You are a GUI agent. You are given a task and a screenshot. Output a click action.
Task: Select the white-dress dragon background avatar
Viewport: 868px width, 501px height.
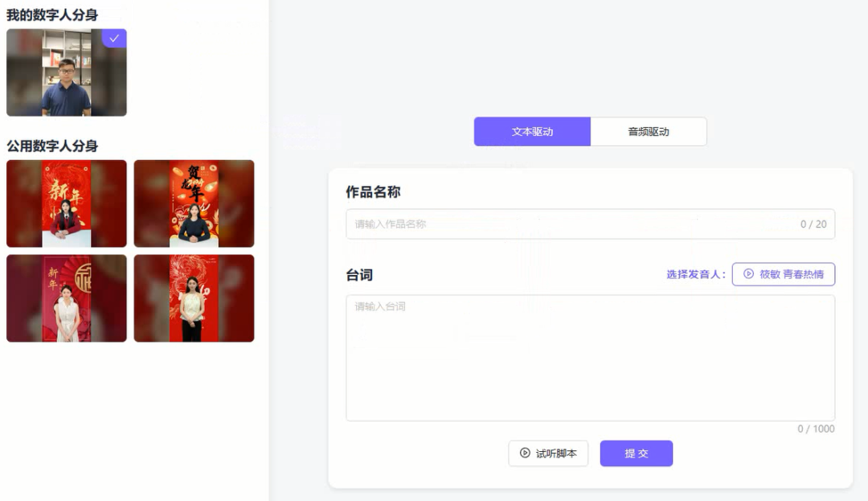click(194, 298)
